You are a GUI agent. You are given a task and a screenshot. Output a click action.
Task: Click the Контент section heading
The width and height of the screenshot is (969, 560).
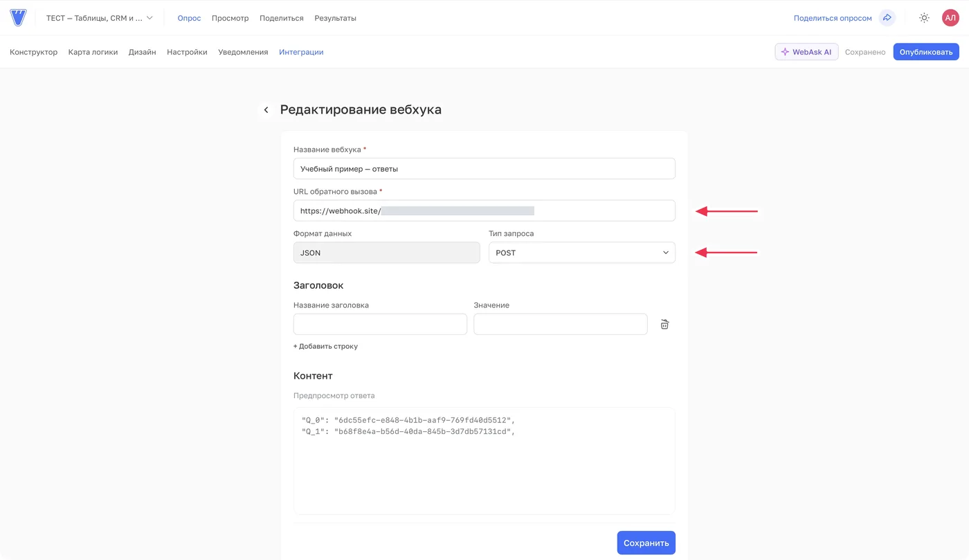(313, 376)
